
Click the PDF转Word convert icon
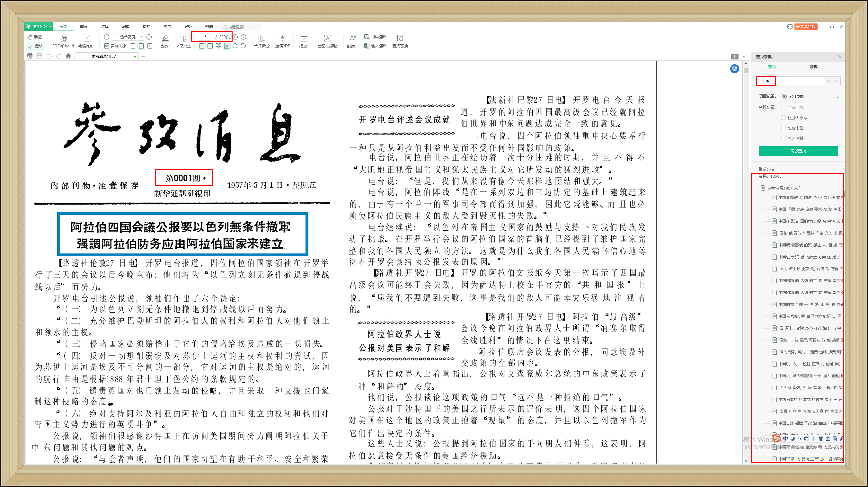[x=63, y=38]
